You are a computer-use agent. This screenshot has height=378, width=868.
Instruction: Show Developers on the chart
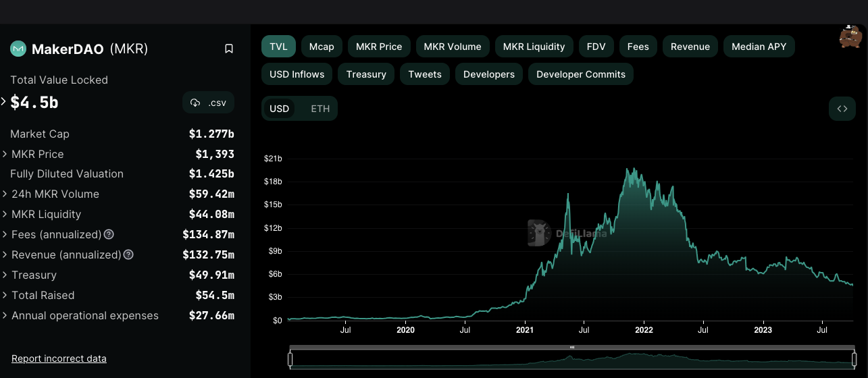489,74
